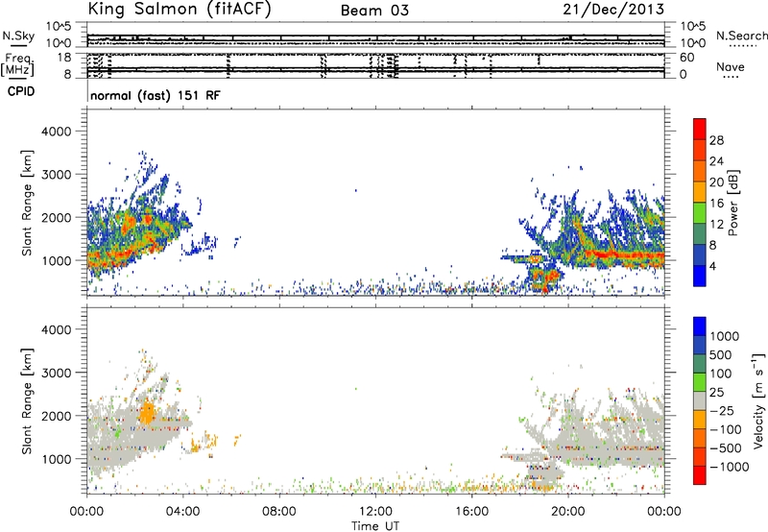Click the '08:00' time axis tick label
This screenshot has height=532, width=768.
click(279, 512)
